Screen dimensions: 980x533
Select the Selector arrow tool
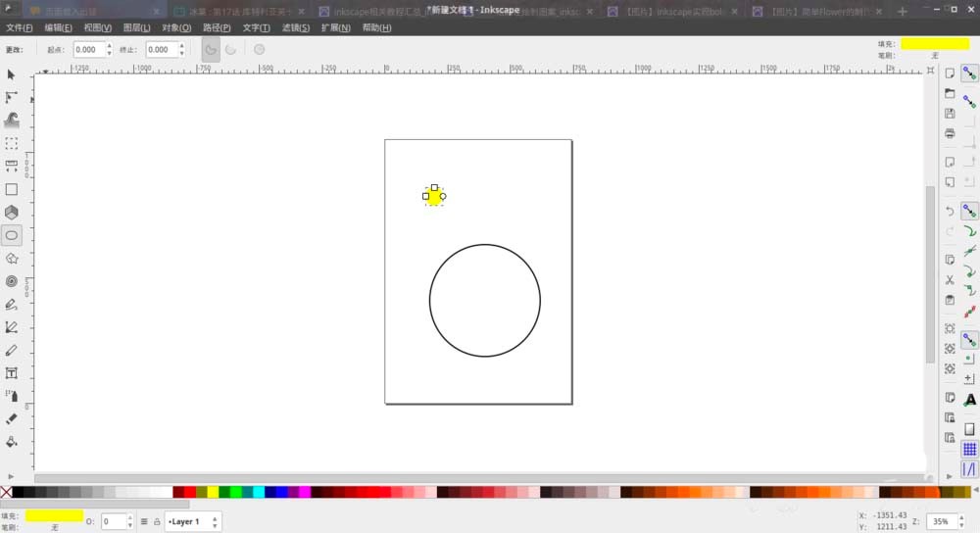tap(12, 75)
